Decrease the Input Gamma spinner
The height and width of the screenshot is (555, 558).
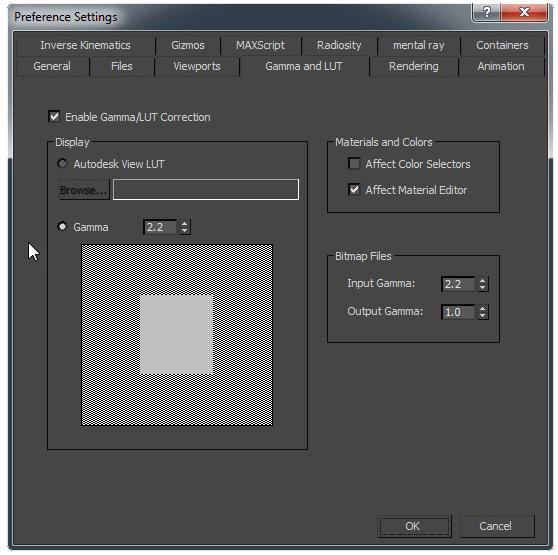[483, 287]
